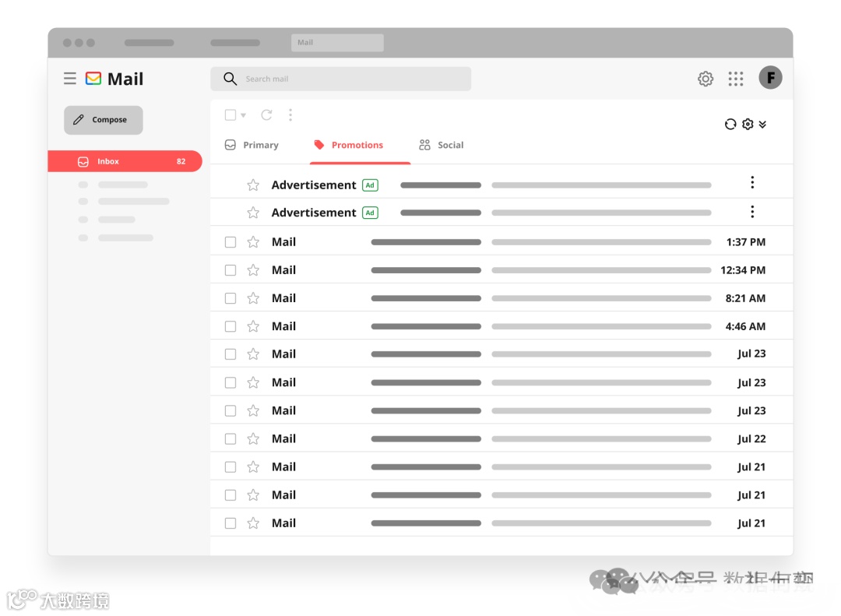841x616 pixels.
Task: Switch to the Social tab
Action: pyautogui.click(x=442, y=145)
